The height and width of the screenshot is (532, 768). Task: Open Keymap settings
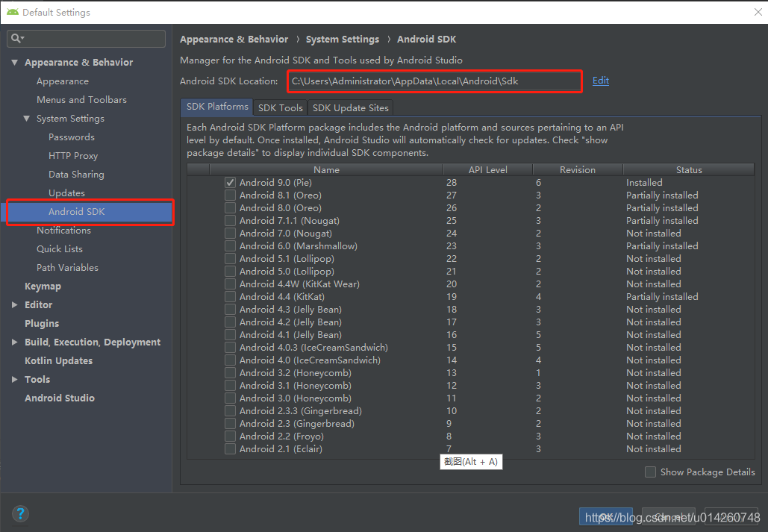[43, 286]
